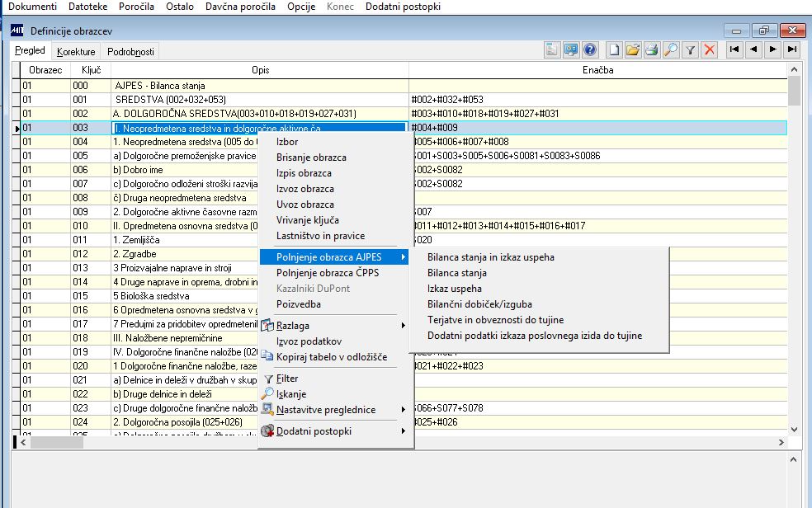Click the funnel filter toolbar icon
Screen dimensions: 812x508
click(x=691, y=49)
